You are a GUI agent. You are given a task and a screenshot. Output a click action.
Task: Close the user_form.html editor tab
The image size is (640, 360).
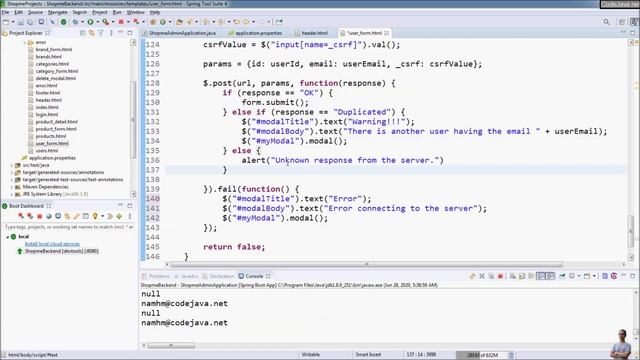[386, 33]
